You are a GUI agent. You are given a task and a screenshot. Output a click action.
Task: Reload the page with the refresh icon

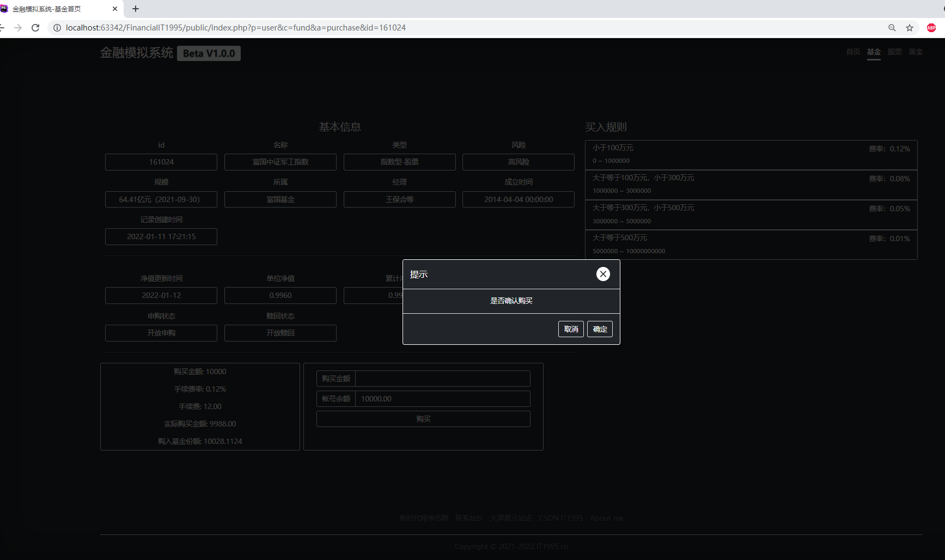pyautogui.click(x=35, y=27)
